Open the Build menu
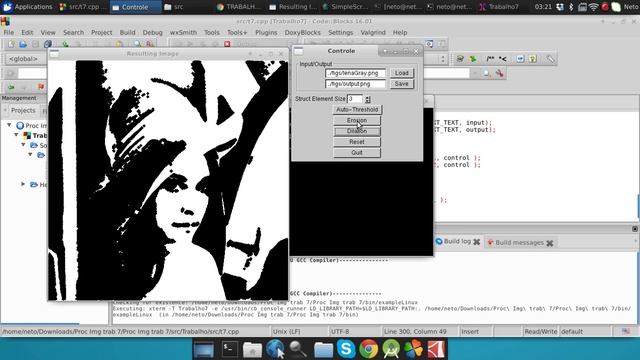 127,32
